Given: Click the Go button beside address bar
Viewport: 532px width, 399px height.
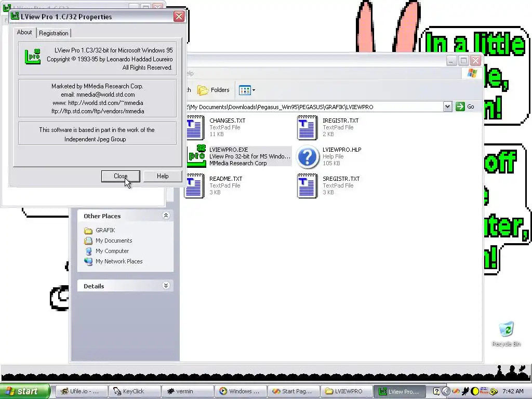Looking at the screenshot, I should click(465, 107).
